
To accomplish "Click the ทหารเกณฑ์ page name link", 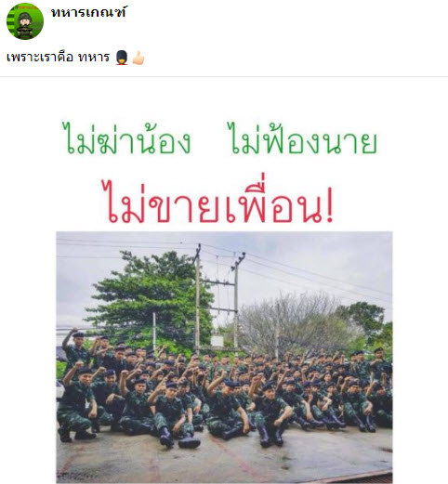I will pyautogui.click(x=88, y=12).
